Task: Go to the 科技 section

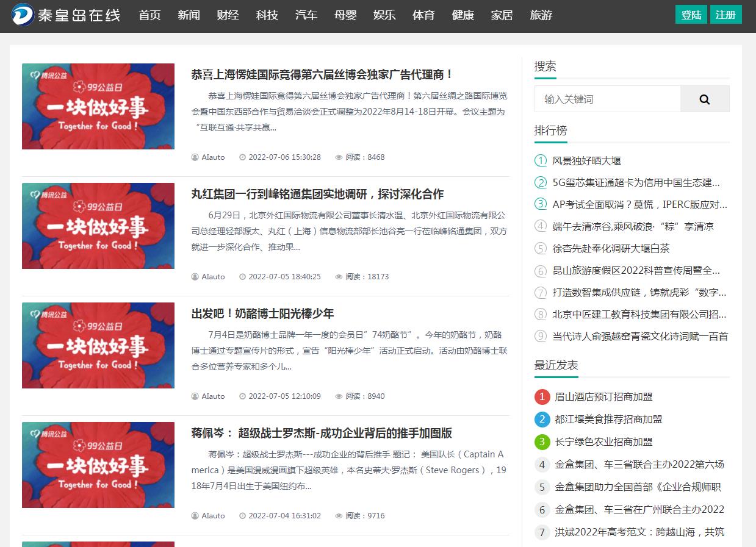Action: pos(267,15)
